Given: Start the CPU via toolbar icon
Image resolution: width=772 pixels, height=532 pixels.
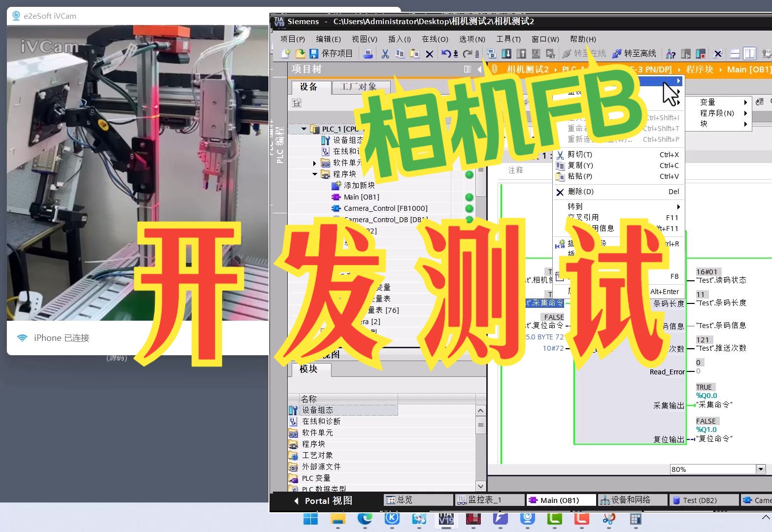Looking at the screenshot, I should pos(686,54).
